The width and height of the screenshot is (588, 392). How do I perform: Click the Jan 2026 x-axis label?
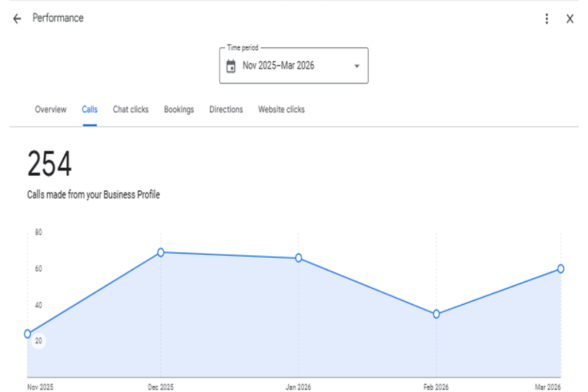(x=299, y=387)
